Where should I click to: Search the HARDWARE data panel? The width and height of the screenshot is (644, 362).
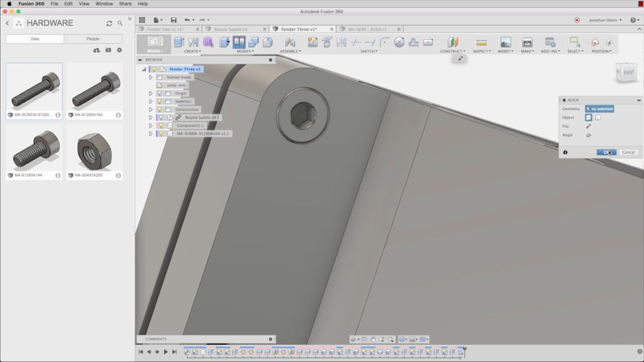(119, 23)
